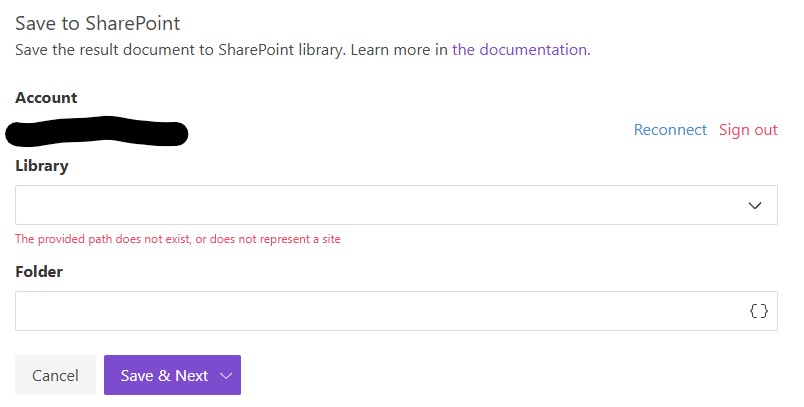804x407 pixels.
Task: Open the Save & Next split arrow
Action: pyautogui.click(x=226, y=376)
